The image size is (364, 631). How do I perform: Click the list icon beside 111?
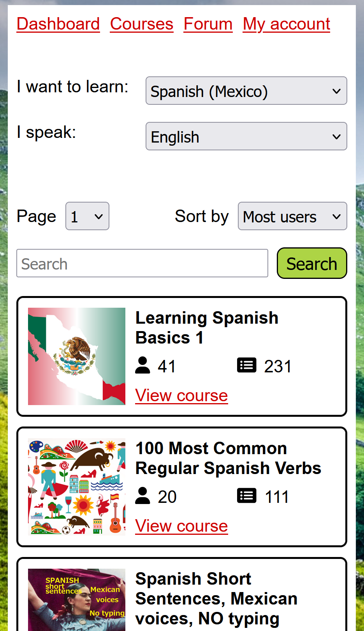coord(247,496)
